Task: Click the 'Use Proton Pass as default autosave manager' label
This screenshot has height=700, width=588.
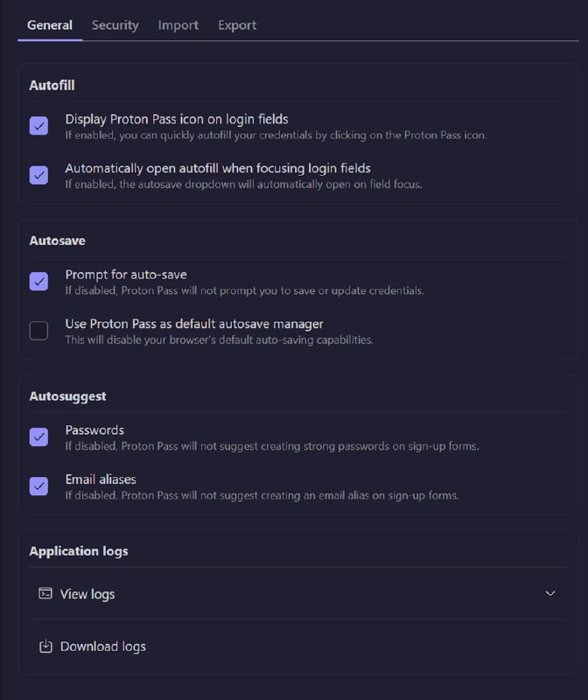Action: [x=194, y=324]
